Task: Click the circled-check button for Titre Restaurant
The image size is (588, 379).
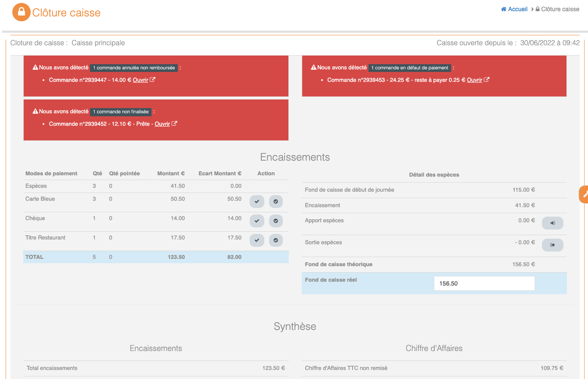Action: [275, 240]
